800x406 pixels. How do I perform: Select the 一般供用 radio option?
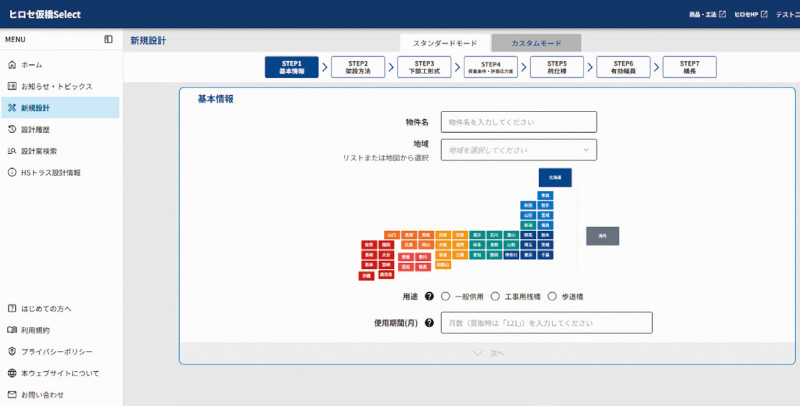pos(444,296)
